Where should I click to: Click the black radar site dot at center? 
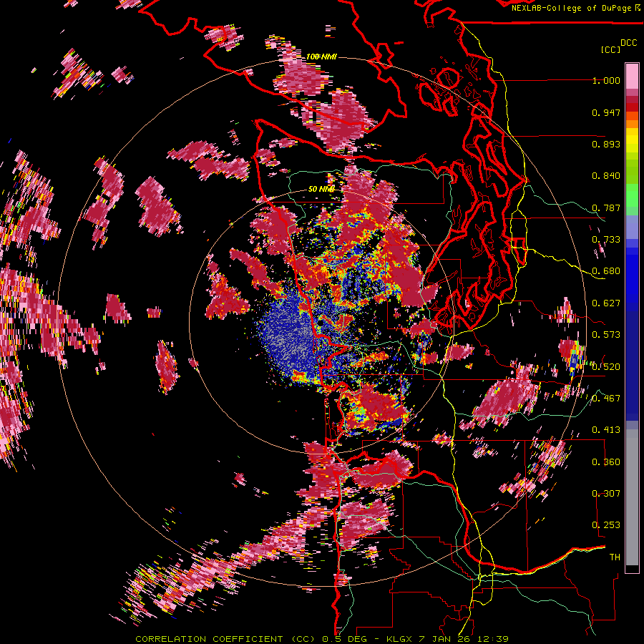point(321,323)
